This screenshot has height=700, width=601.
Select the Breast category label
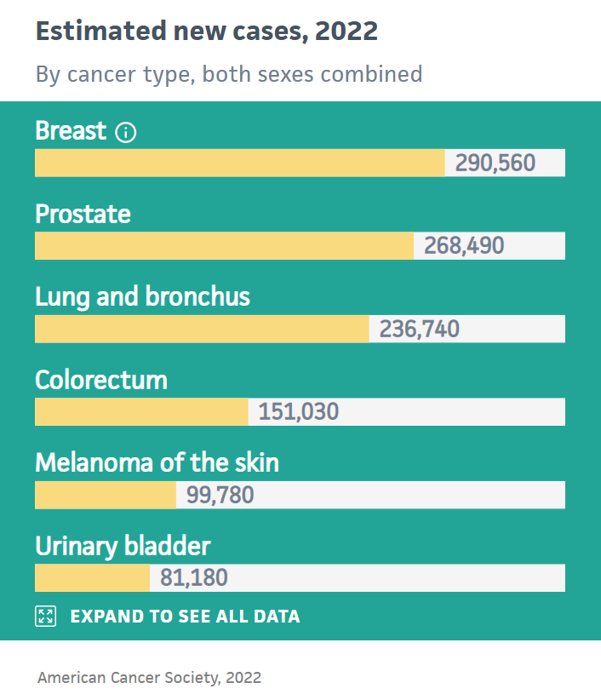coord(71,131)
